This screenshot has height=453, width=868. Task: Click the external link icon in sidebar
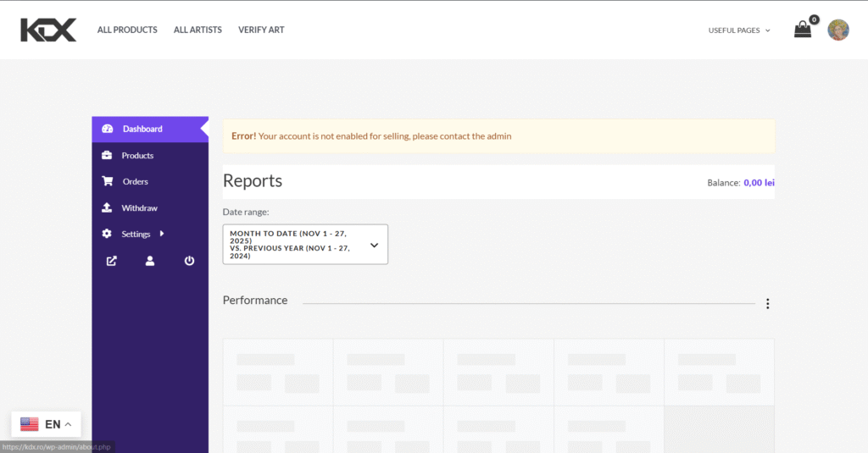pos(111,261)
